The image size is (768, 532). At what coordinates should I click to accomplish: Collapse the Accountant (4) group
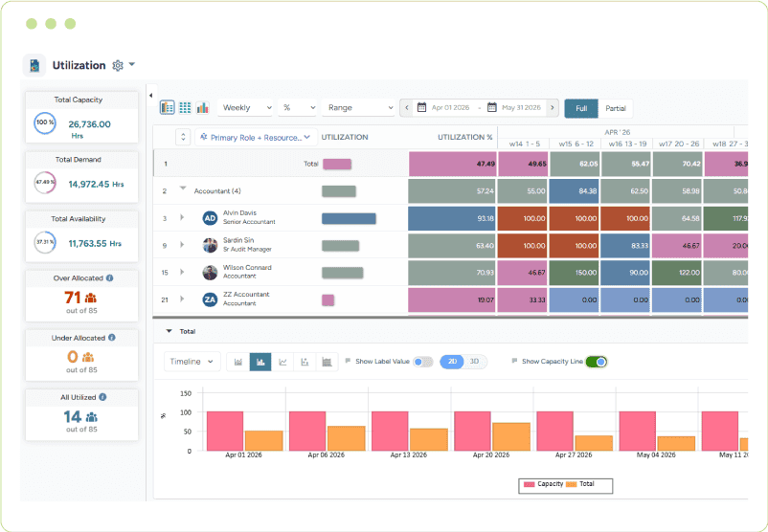click(183, 188)
